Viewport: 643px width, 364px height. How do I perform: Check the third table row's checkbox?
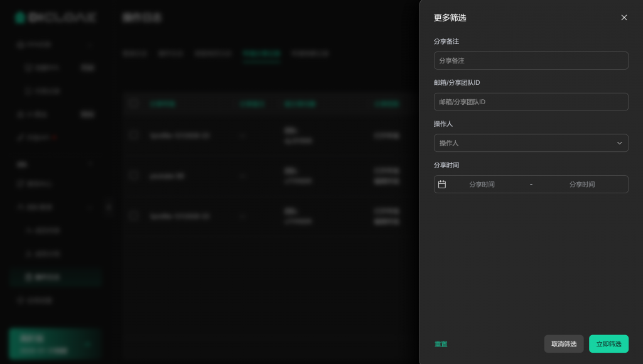click(x=133, y=215)
